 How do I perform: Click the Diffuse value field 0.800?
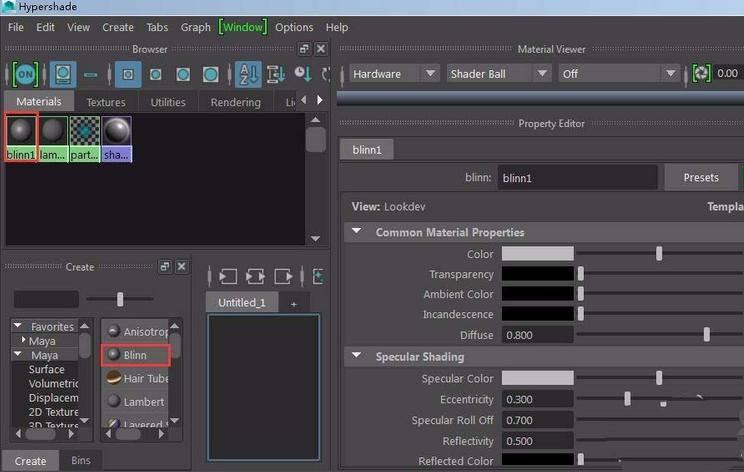pos(538,335)
